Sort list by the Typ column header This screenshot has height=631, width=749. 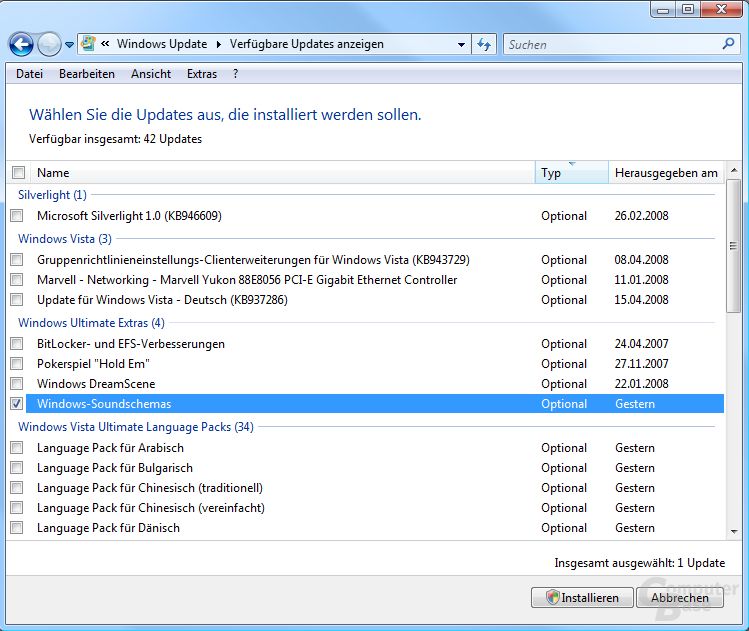[572, 172]
